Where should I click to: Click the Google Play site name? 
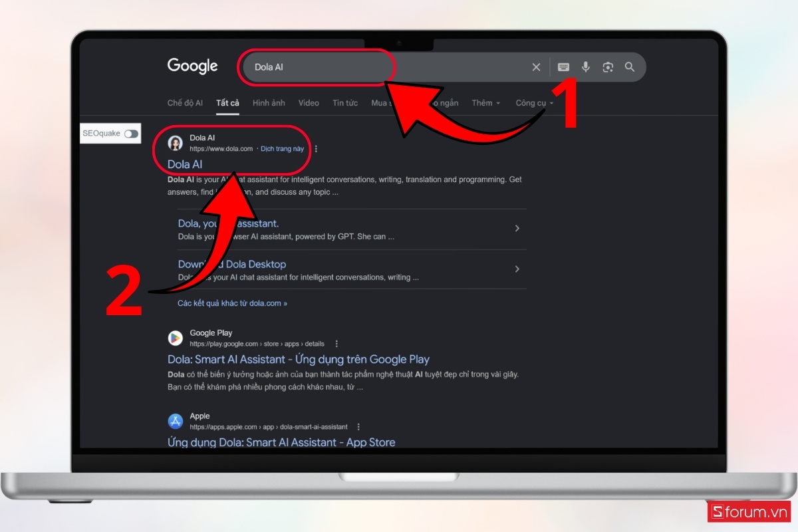coord(211,333)
